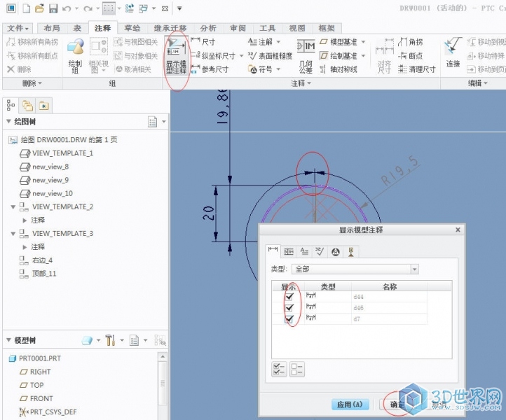Collapse the VIEW_TEMPLATE_3 tree node
The height and width of the screenshot is (420, 506).
pos(13,233)
